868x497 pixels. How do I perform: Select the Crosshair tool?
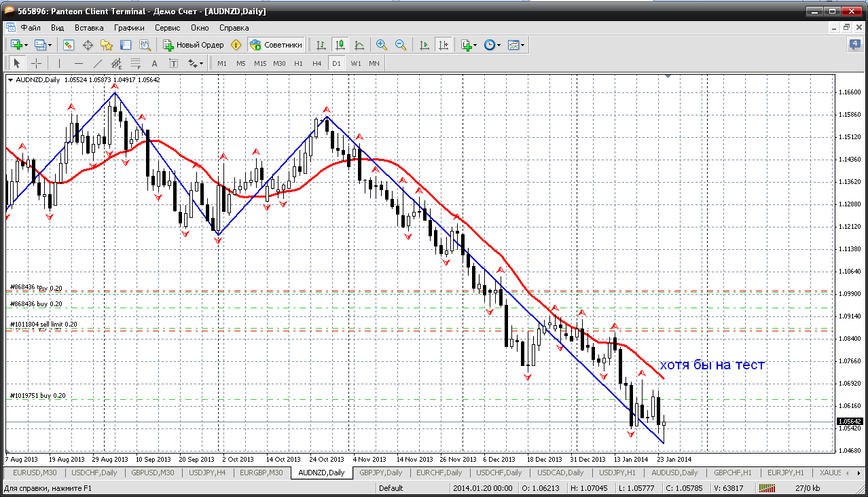(x=36, y=63)
